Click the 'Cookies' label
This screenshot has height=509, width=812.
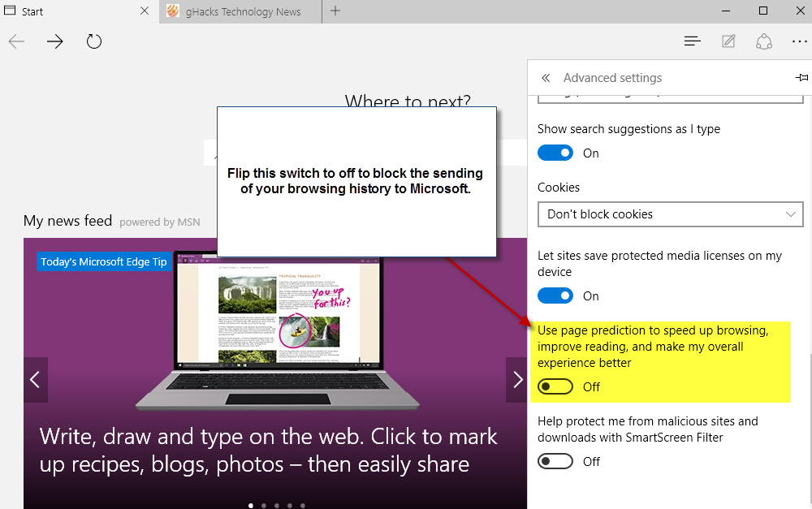point(559,188)
